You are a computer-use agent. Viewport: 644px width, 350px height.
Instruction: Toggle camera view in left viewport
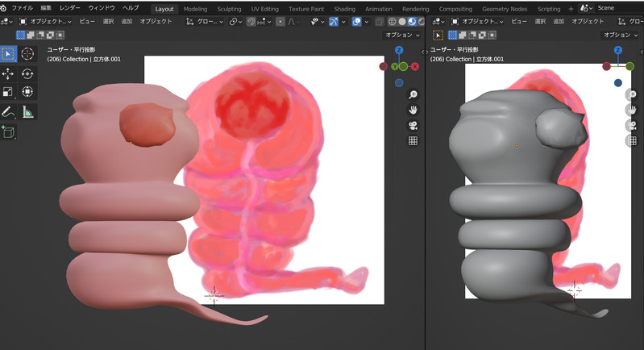(x=413, y=125)
